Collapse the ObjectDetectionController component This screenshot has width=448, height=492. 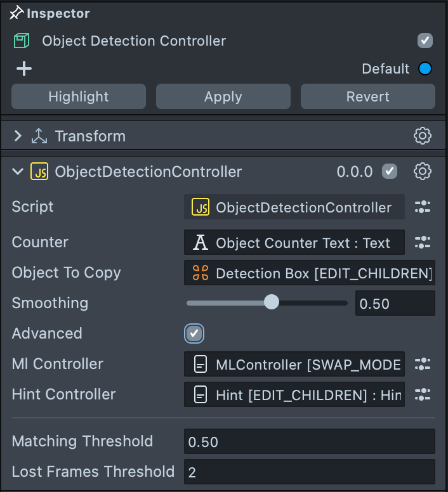[x=18, y=171]
